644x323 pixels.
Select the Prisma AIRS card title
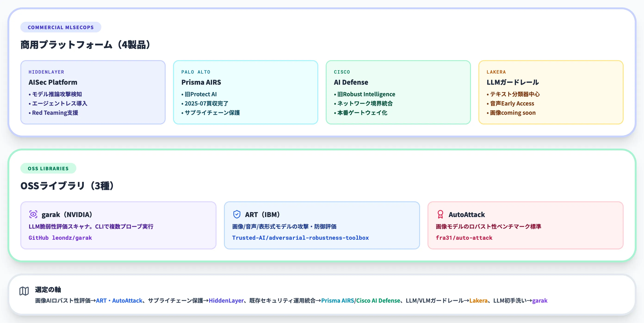tap(201, 82)
